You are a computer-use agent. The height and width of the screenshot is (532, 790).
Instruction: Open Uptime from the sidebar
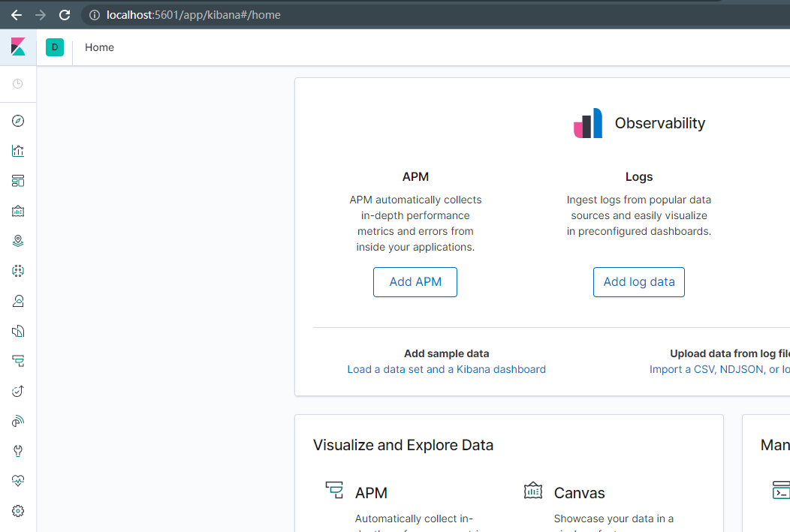pos(18,391)
